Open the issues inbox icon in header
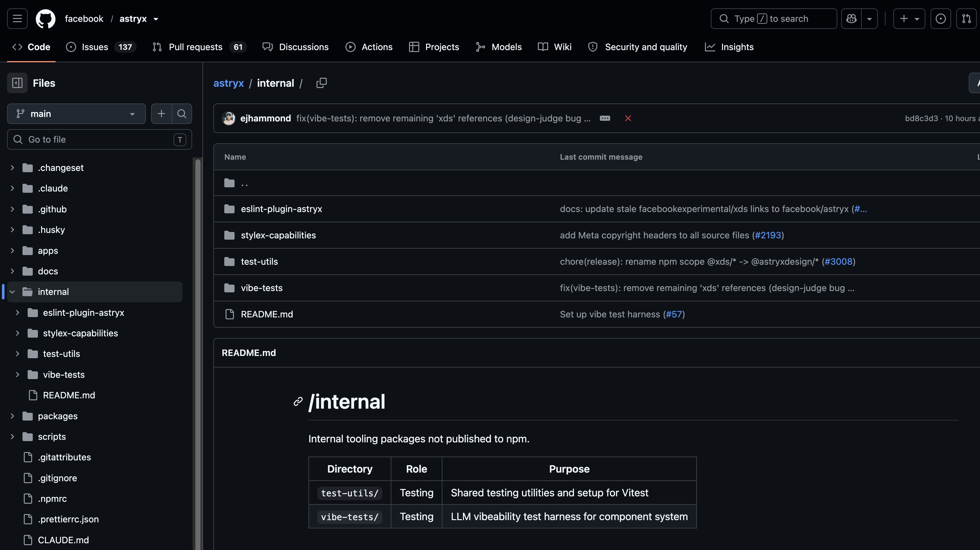This screenshot has height=550, width=980. click(940, 19)
